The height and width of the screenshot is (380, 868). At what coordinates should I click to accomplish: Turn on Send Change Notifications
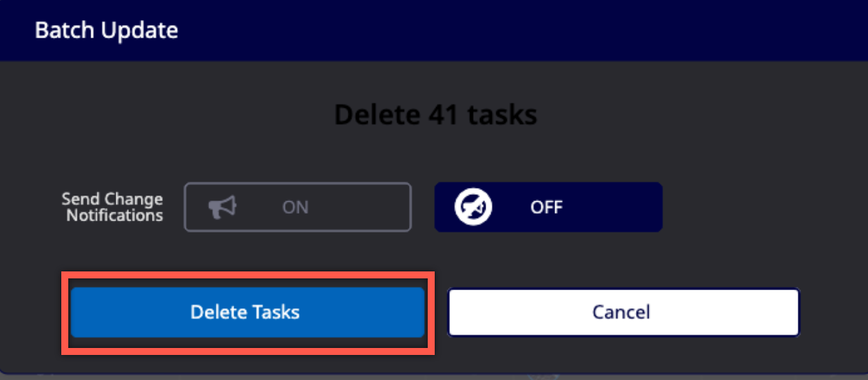click(x=297, y=207)
